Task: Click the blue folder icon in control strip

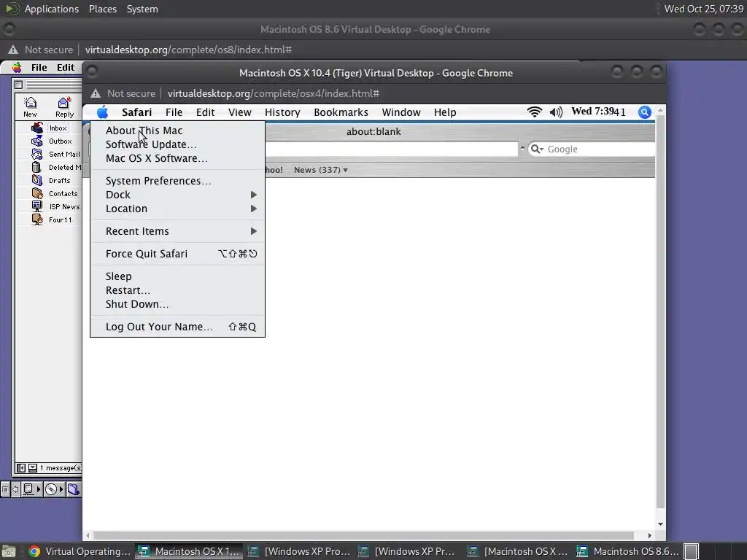Action: 74,489
